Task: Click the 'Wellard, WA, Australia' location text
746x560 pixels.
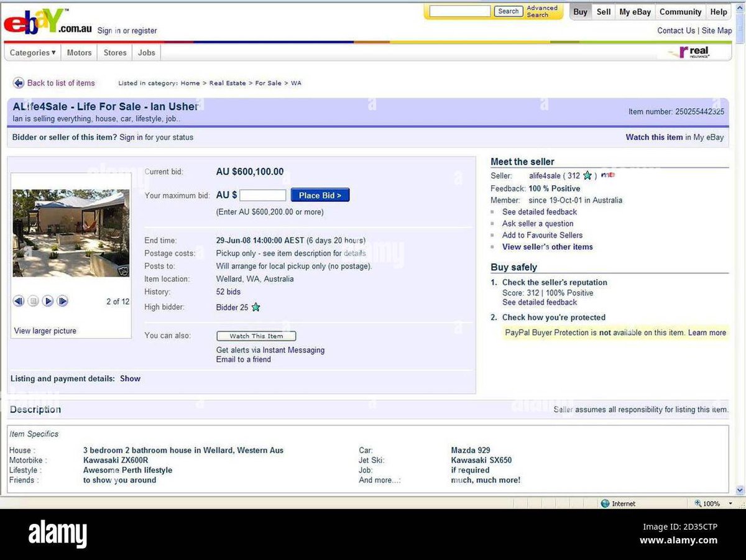Action: pyautogui.click(x=255, y=279)
